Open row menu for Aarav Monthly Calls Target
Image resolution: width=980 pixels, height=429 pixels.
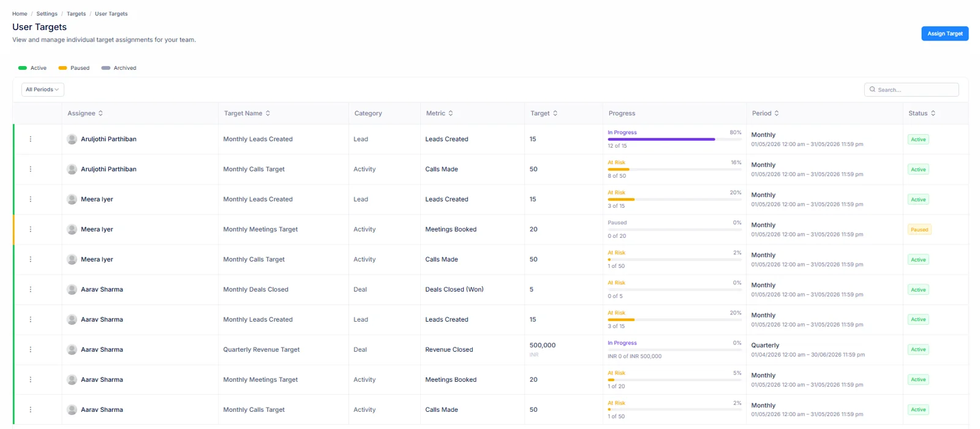[x=31, y=409]
